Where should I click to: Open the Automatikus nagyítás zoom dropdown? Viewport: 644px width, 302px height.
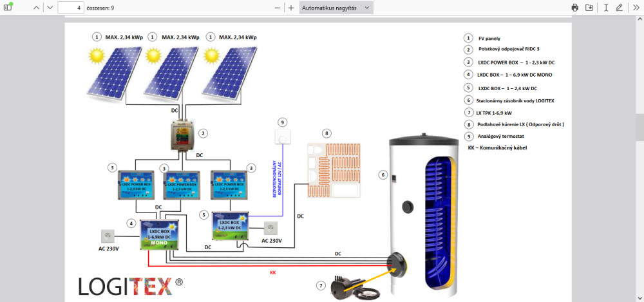click(x=336, y=7)
